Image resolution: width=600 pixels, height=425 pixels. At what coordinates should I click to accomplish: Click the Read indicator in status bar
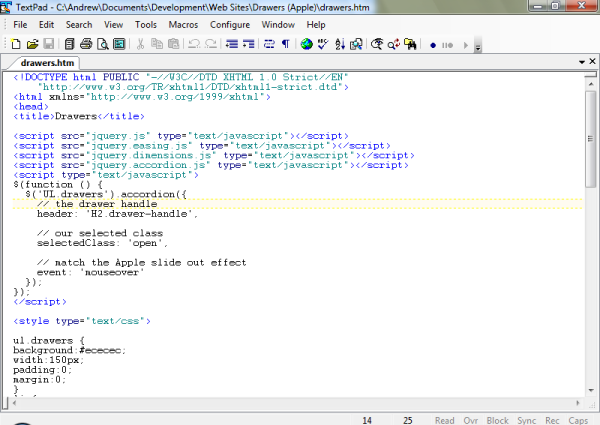point(444,420)
